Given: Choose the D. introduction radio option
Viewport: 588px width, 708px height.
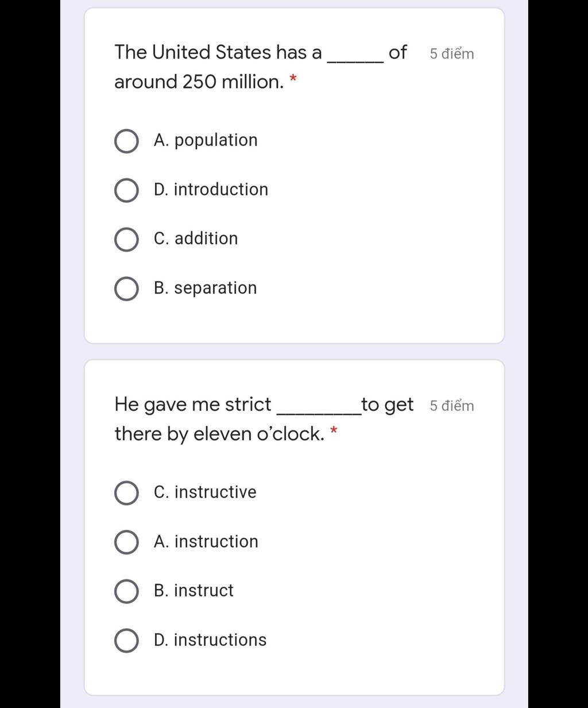Looking at the screenshot, I should (x=126, y=191).
